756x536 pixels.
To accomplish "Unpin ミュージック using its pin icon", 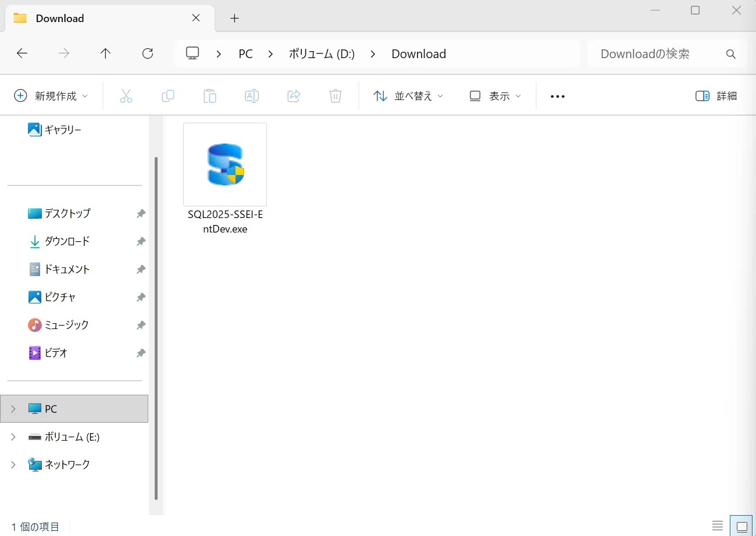I will (141, 326).
